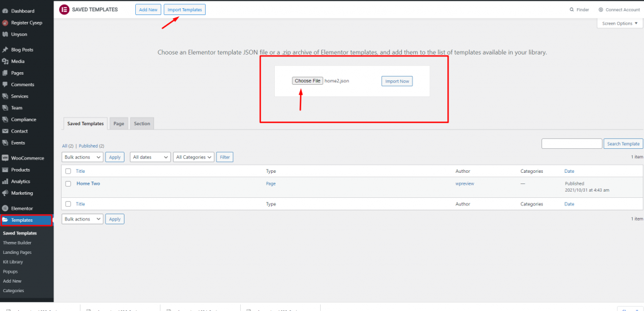Click the bottom Apply button
The image size is (644, 311).
(115, 219)
